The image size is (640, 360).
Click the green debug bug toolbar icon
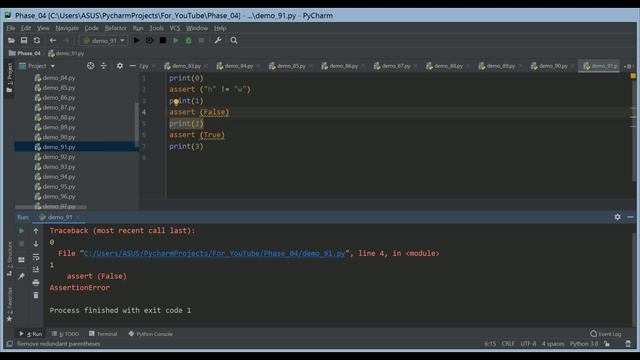189,40
